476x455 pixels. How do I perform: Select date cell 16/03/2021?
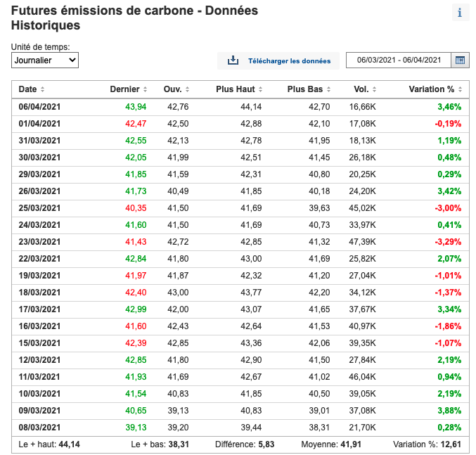(39, 326)
